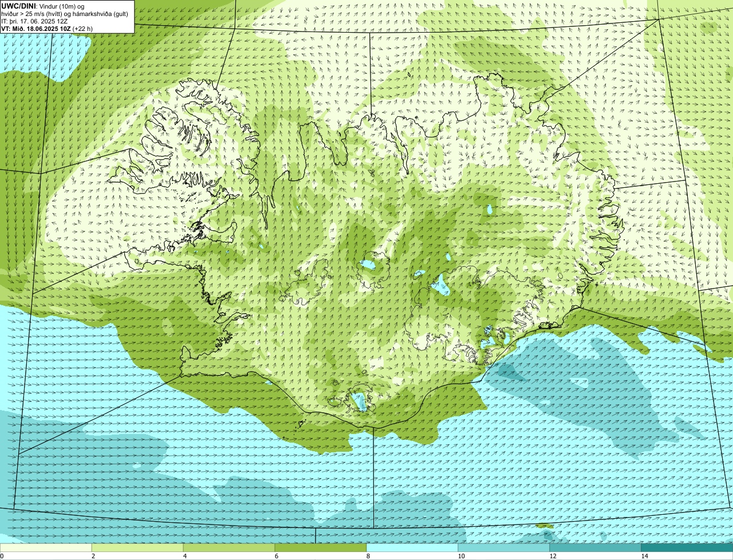The width and height of the screenshot is (733, 560).
Task: Click the teal 12–14 legend swatch
Action: coord(596,547)
